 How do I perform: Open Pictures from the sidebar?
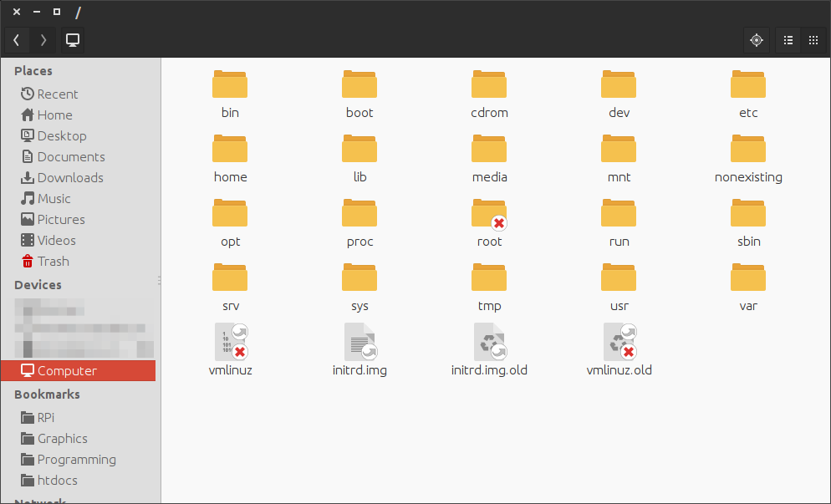(x=58, y=219)
